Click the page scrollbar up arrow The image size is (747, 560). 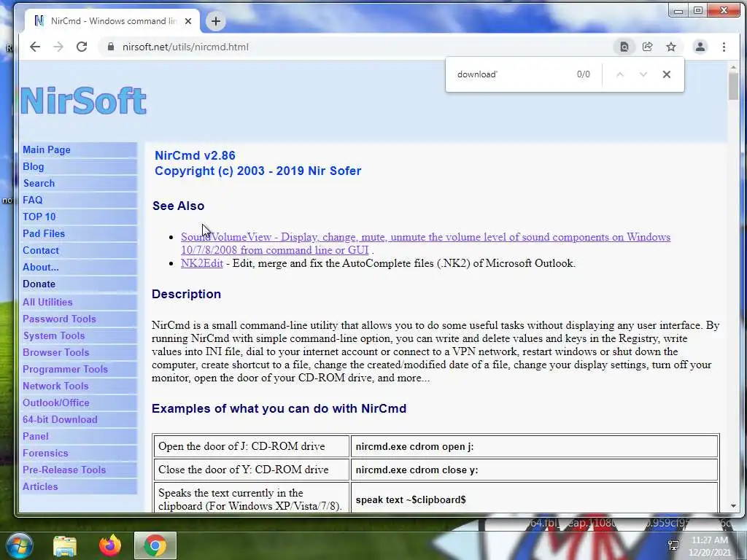tap(733, 68)
